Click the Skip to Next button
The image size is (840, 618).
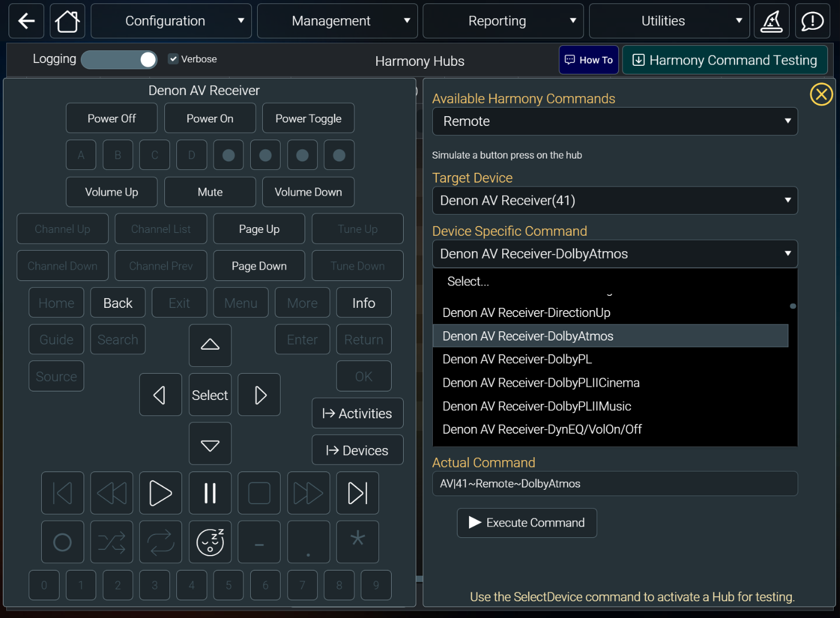357,493
